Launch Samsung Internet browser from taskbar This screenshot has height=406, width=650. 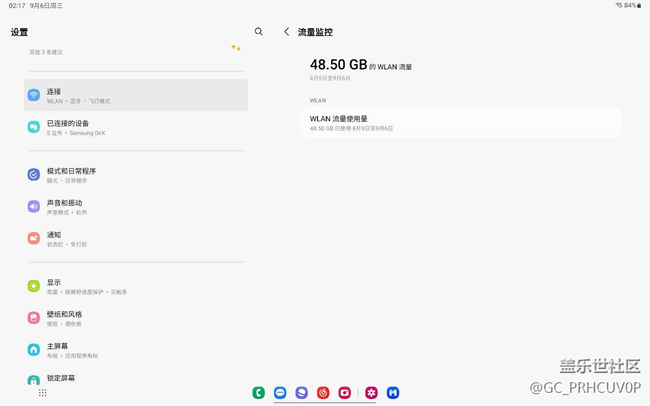click(301, 393)
